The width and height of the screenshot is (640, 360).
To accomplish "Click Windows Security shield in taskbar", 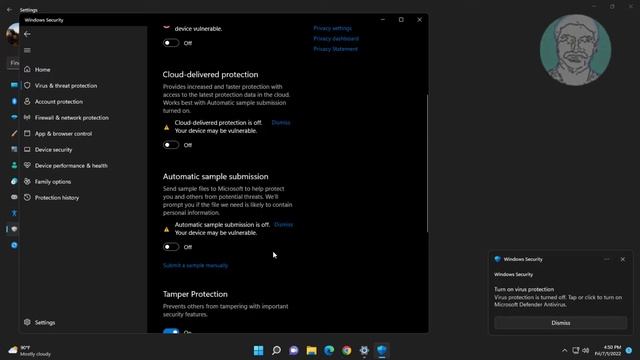I will [382, 351].
